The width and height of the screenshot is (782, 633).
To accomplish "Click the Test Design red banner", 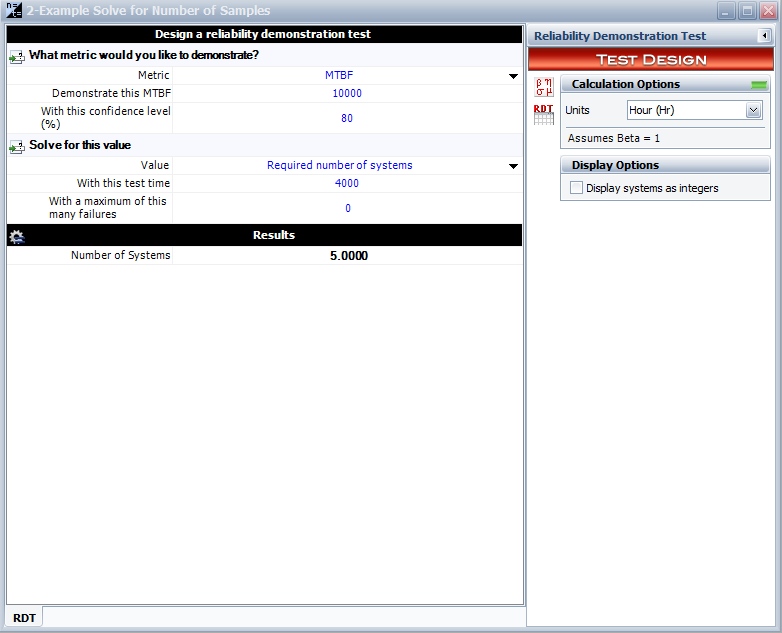I will pos(651,59).
